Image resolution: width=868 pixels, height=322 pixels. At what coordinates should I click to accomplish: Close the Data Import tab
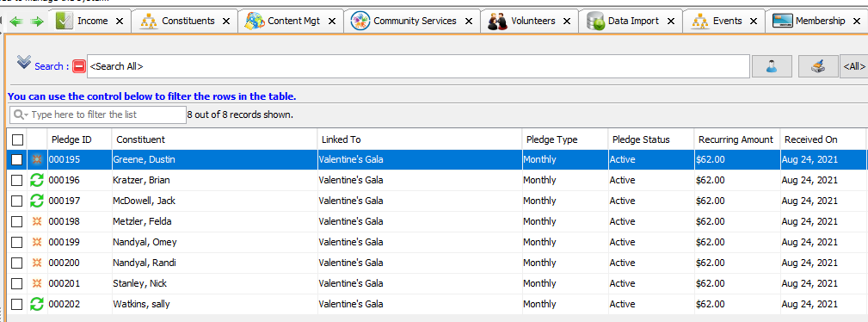(x=671, y=21)
